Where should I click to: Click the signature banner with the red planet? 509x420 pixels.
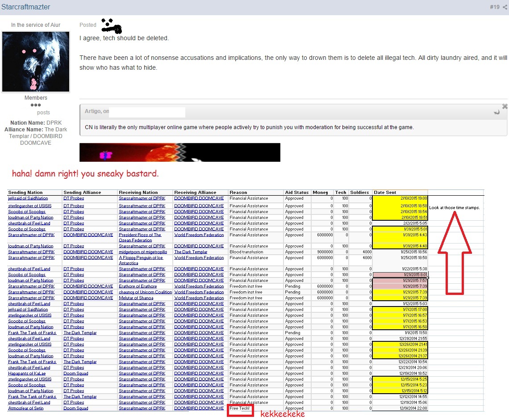pos(180,152)
